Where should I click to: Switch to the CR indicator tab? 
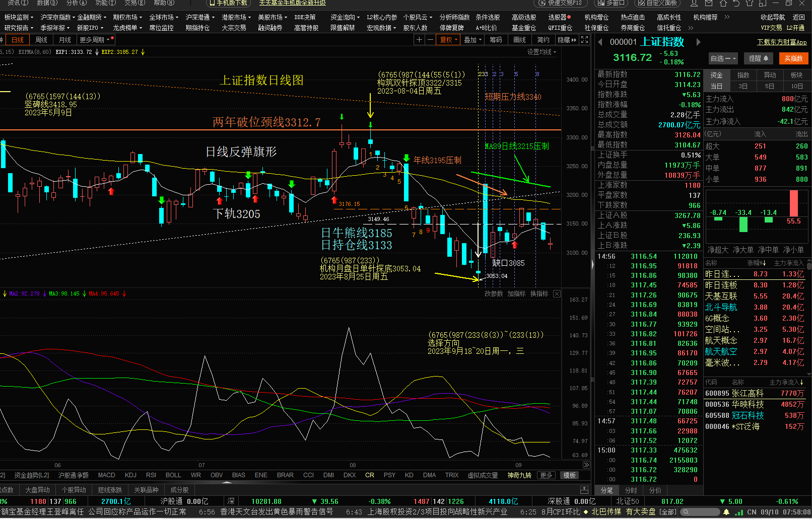click(369, 475)
